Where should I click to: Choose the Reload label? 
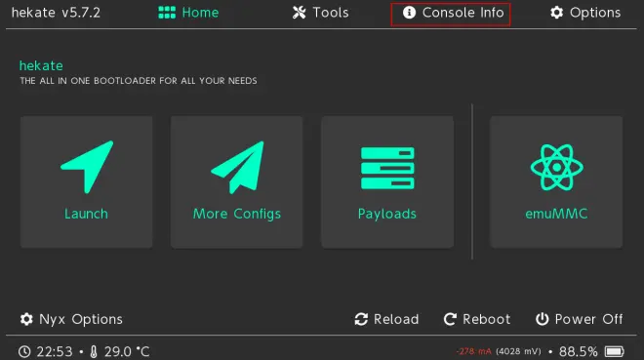tap(396, 319)
